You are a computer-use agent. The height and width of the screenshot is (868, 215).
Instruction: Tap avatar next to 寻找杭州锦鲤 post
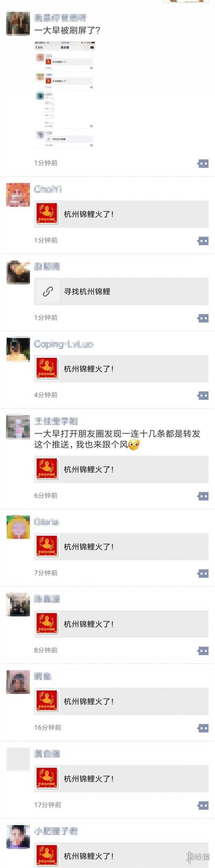point(18,272)
